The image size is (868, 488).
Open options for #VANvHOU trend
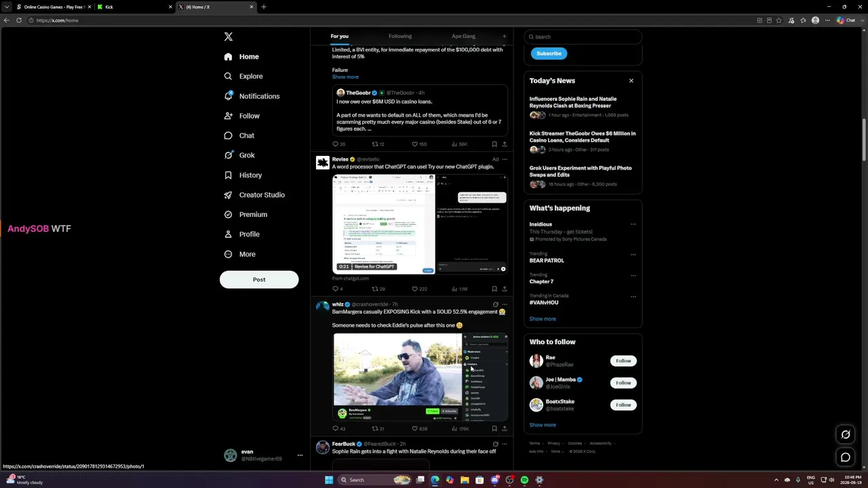click(633, 297)
